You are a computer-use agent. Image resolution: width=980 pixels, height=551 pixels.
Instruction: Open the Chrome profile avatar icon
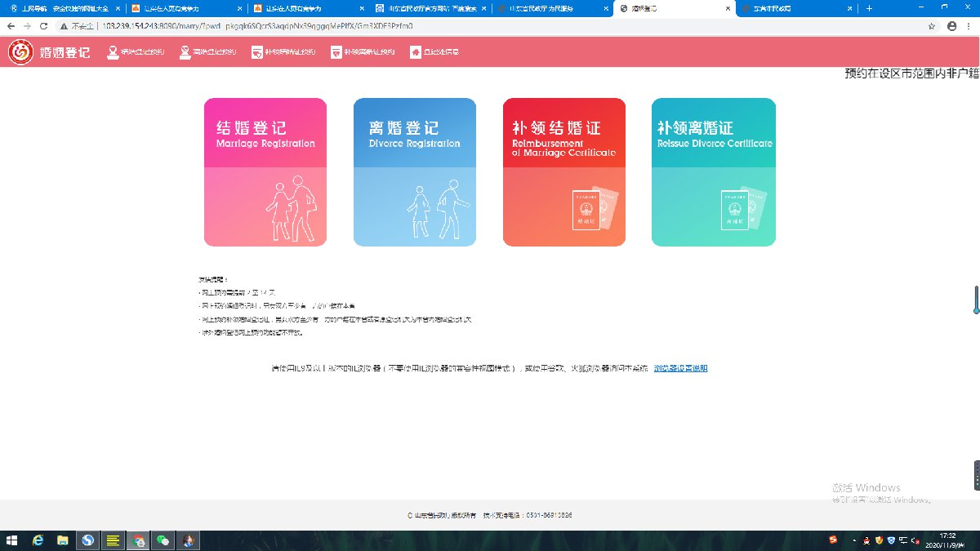(x=951, y=25)
